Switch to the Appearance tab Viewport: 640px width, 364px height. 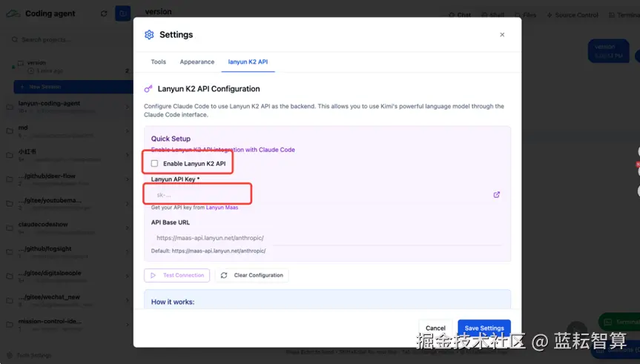click(197, 62)
